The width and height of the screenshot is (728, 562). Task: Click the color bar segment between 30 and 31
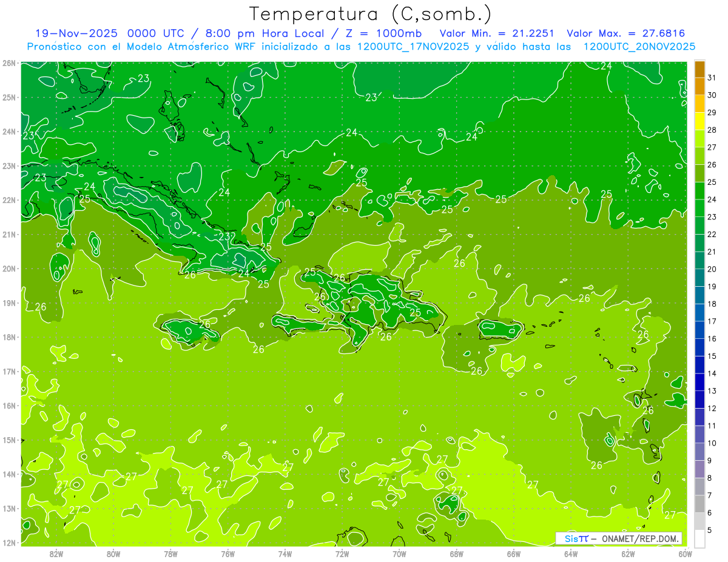tap(699, 86)
